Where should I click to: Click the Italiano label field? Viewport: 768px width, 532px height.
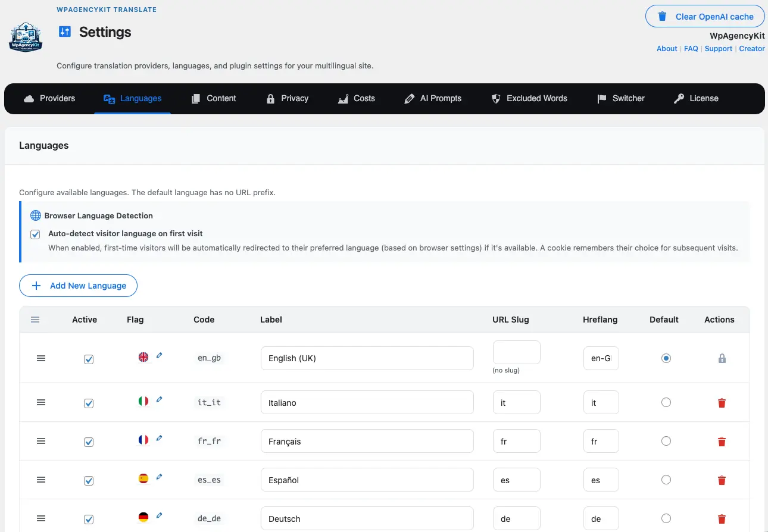[x=367, y=403]
